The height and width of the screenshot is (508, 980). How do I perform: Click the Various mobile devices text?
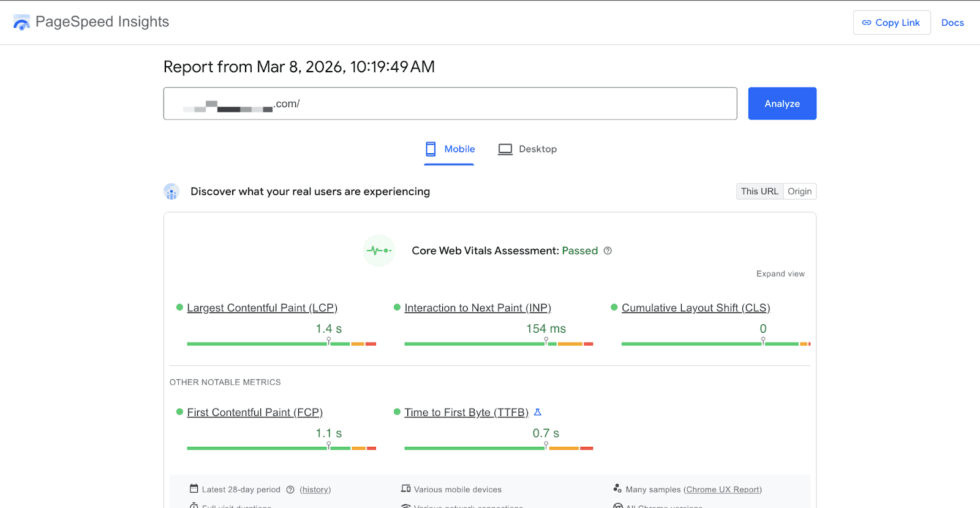click(x=458, y=490)
